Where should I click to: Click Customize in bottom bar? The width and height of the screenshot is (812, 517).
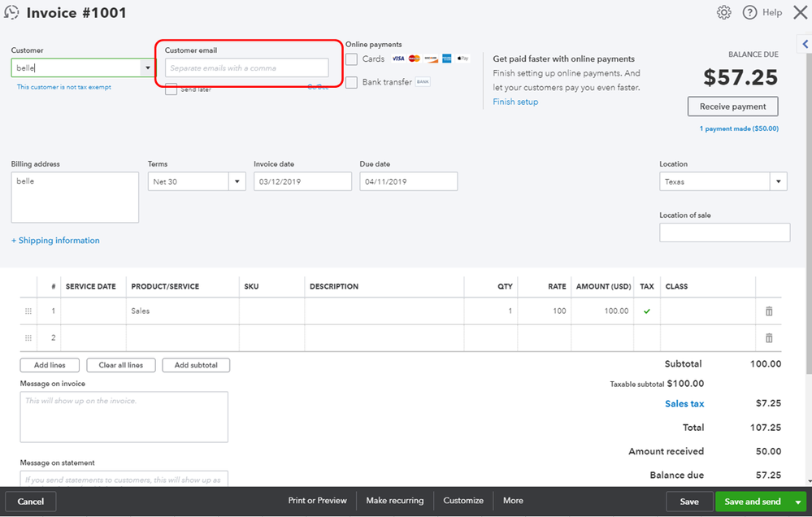point(463,501)
